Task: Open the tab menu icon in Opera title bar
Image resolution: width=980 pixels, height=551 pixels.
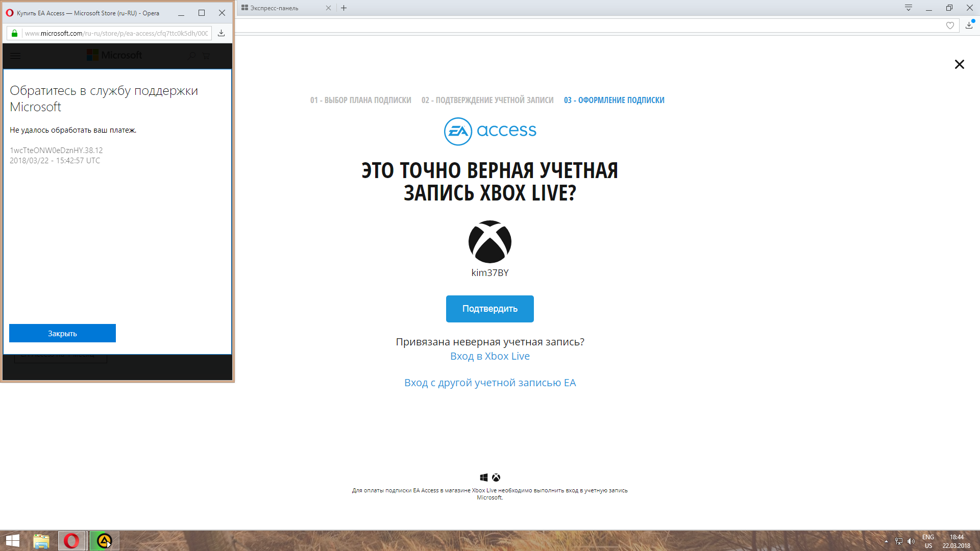Action: [909, 8]
